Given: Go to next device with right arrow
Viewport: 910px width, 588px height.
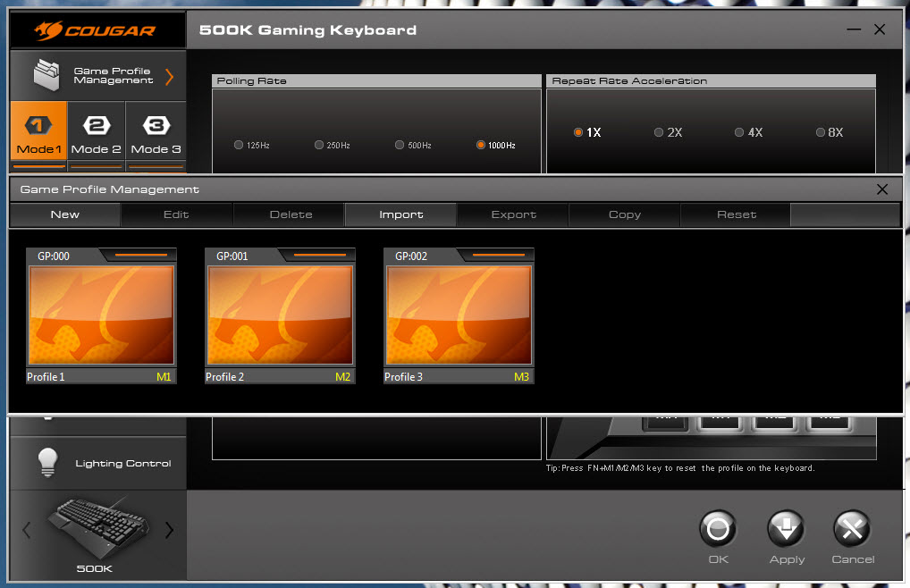Looking at the screenshot, I should [x=169, y=529].
